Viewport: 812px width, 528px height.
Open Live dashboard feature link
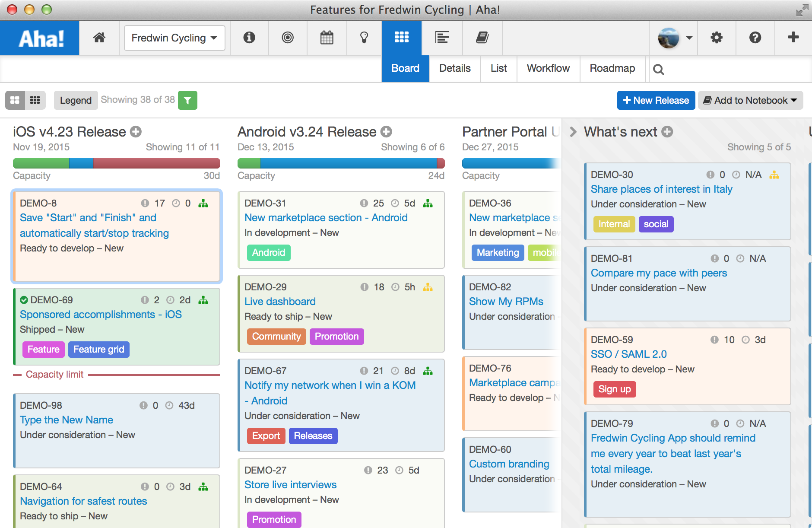click(280, 302)
